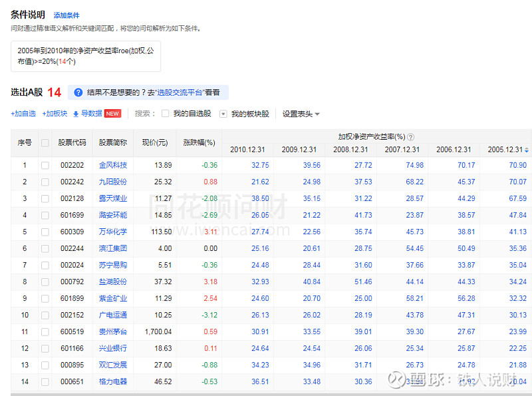Click the red NEW badge
Image resolution: width=532 pixels, height=396 pixels.
click(113, 114)
